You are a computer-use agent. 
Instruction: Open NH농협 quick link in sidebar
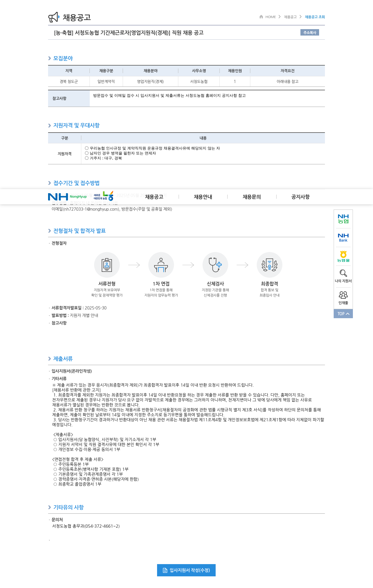pos(343,219)
